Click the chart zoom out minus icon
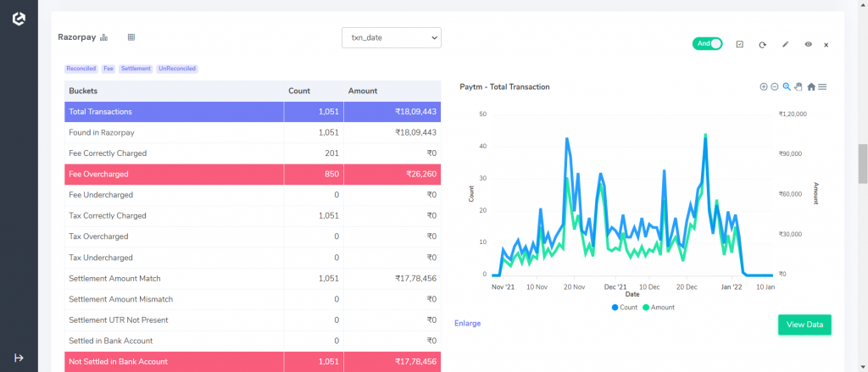This screenshot has height=372, width=868. (775, 87)
